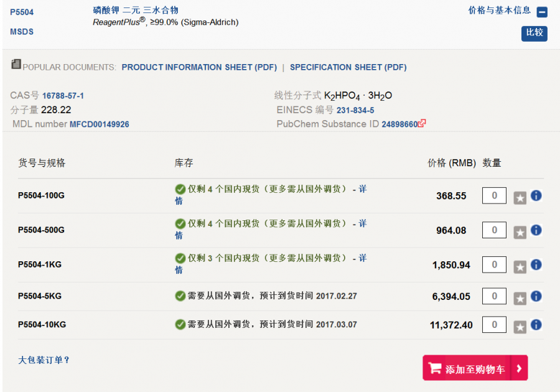Click 比较 compare button
This screenshot has height=392, width=560.
534,33
